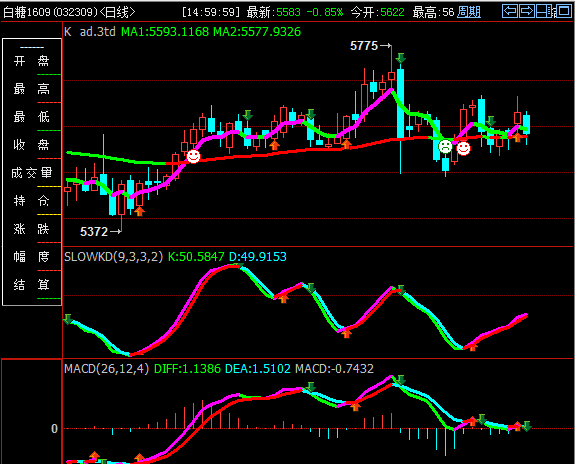Image resolution: width=575 pixels, height=464 pixels.
Task: Click the tall cyan candle below the 5775 arrow
Action: tap(400, 103)
